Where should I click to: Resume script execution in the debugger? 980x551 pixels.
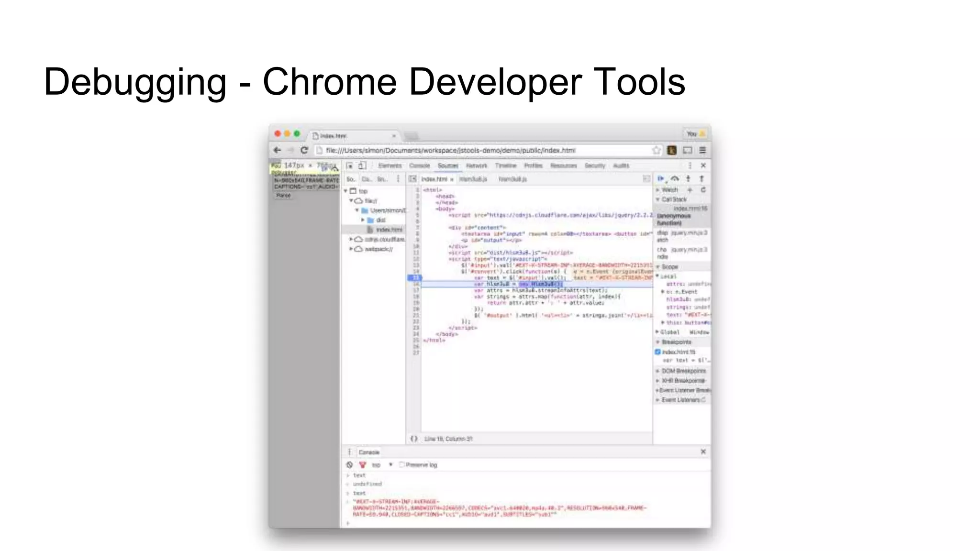(661, 178)
